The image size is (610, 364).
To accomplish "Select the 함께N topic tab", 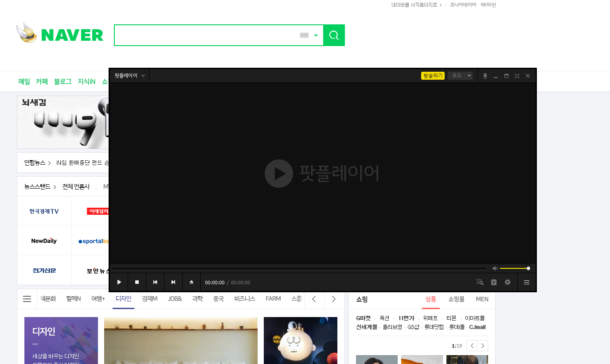I will click(x=74, y=299).
